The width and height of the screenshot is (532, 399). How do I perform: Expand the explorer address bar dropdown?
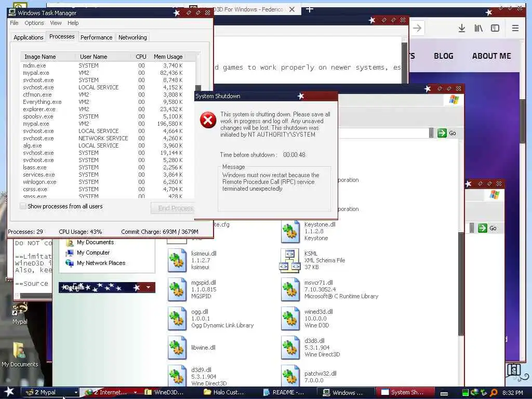431,133
